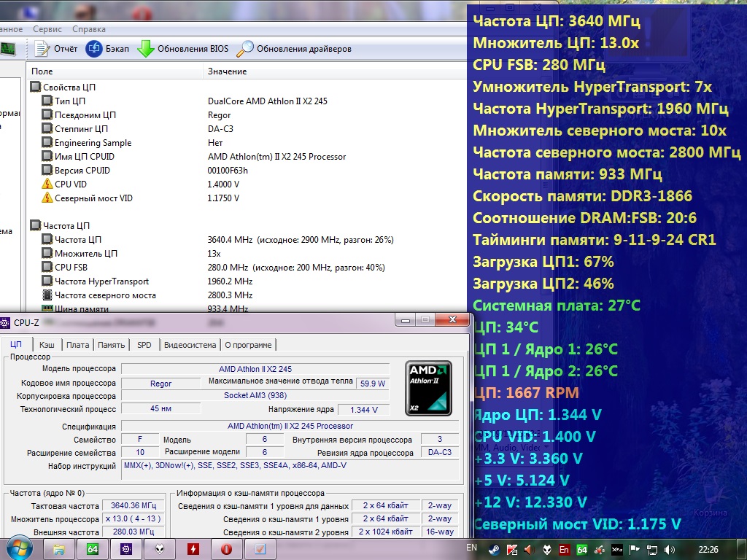Screen dimensions: 747x560
Task: Select Имя ЦП CPUID row icon
Action: pos(47,156)
